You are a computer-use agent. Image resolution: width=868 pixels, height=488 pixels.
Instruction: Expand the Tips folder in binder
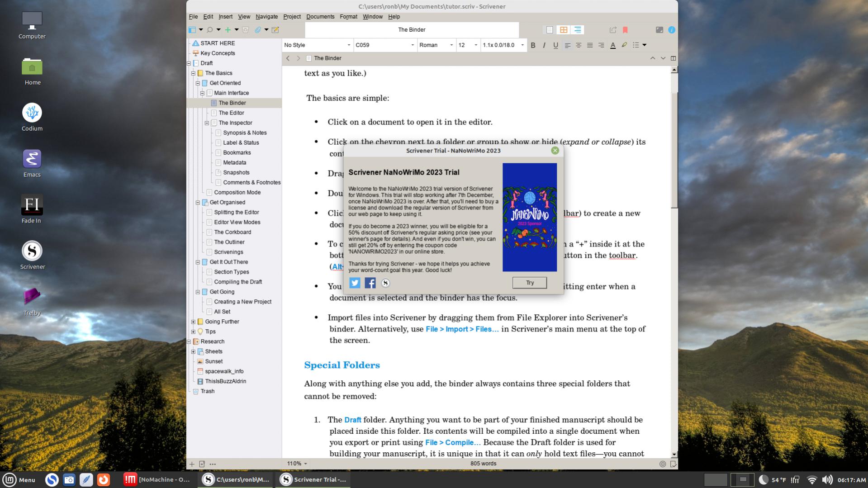pyautogui.click(x=194, y=332)
